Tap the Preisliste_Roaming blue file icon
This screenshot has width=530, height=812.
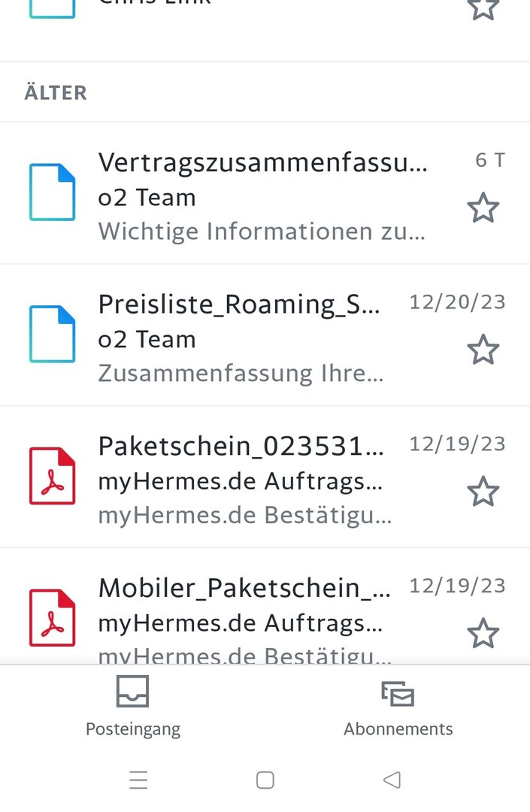53,335
